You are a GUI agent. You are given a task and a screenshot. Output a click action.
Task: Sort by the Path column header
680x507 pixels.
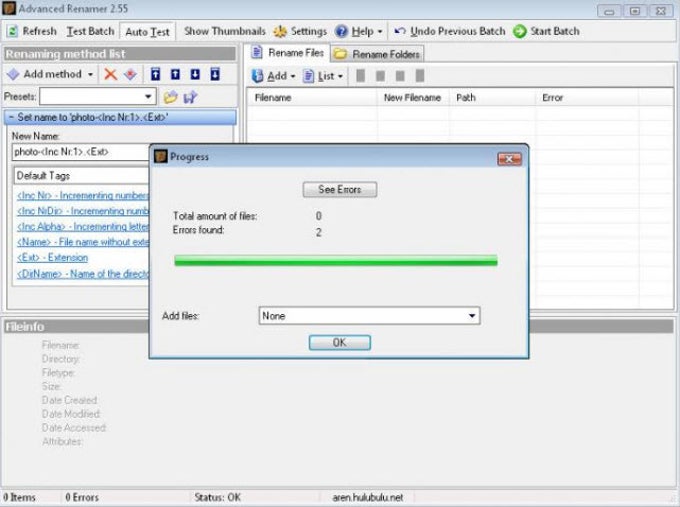point(492,98)
